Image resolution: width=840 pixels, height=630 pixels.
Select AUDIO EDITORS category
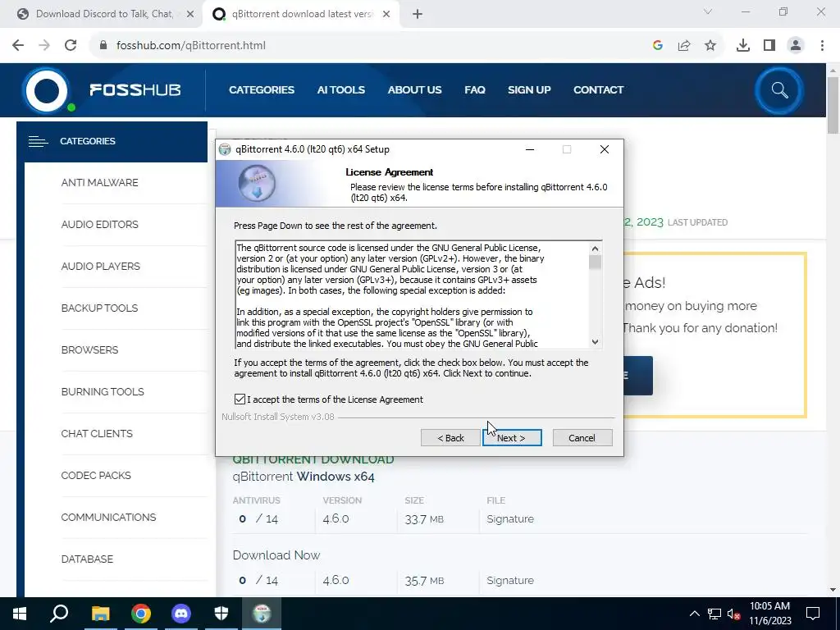click(99, 225)
